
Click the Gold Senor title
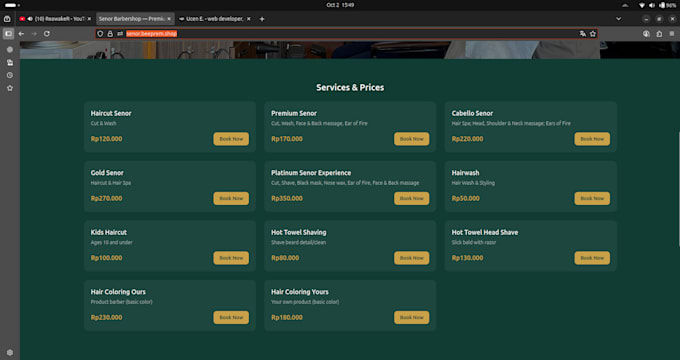tap(107, 173)
